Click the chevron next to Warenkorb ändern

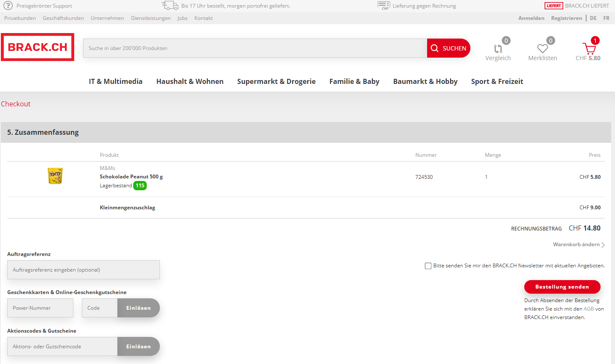point(603,245)
